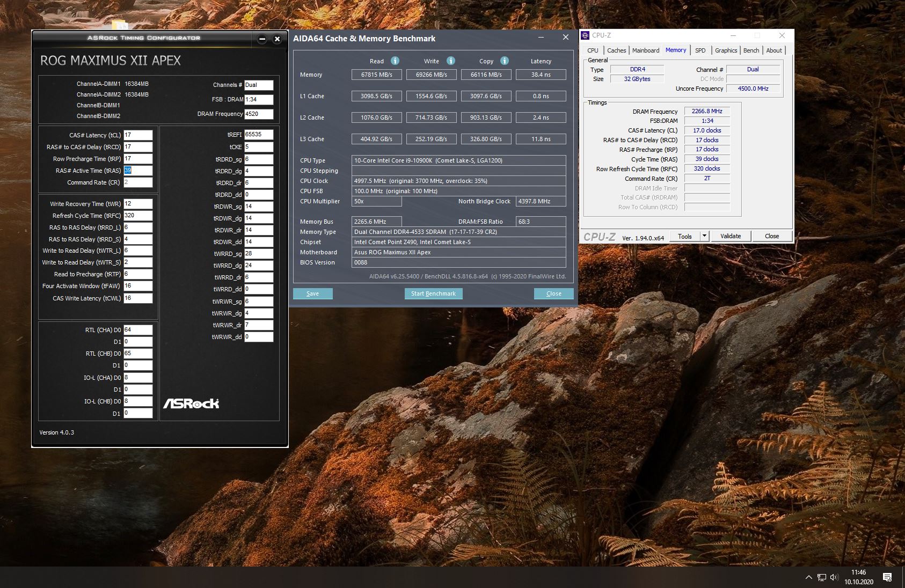Image resolution: width=905 pixels, height=588 pixels.
Task: Click the info icon next to Copy
Action: (x=505, y=61)
